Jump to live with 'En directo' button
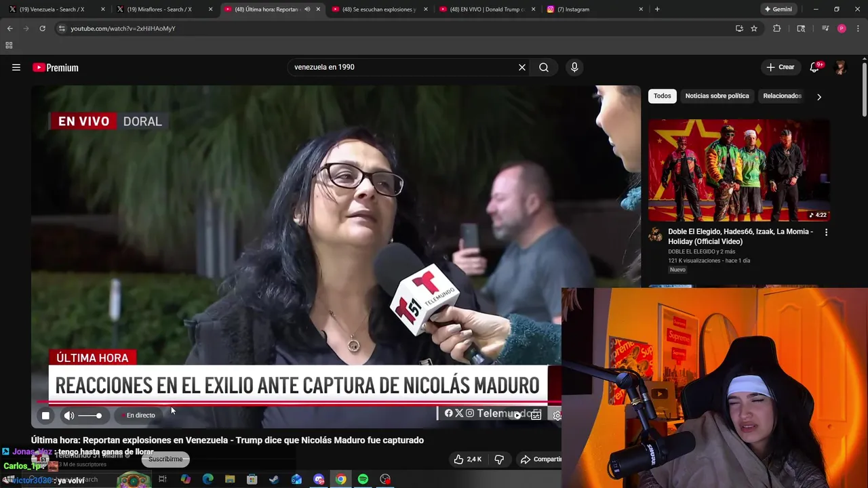Viewport: 868px width, 488px height. [x=140, y=415]
